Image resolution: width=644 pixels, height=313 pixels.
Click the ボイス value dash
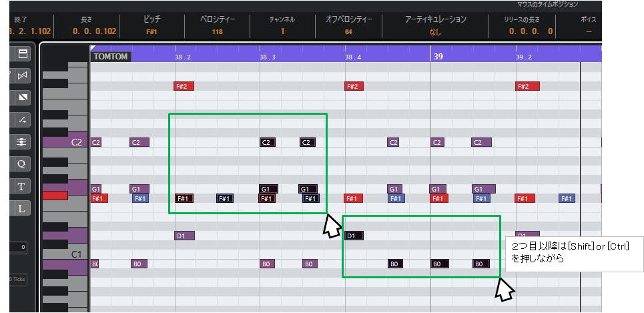click(x=589, y=31)
